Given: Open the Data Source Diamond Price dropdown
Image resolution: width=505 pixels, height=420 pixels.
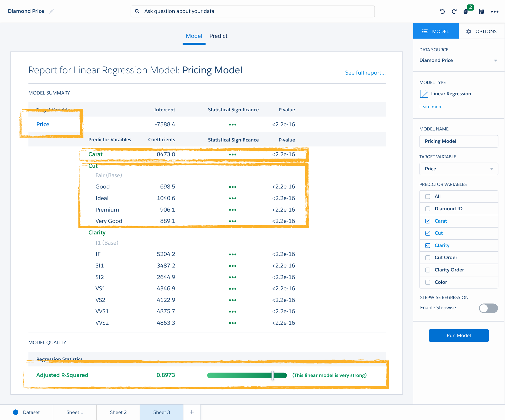Looking at the screenshot, I should [458, 60].
